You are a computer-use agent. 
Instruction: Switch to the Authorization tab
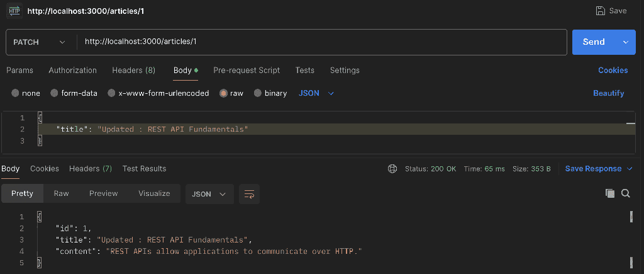[73, 71]
